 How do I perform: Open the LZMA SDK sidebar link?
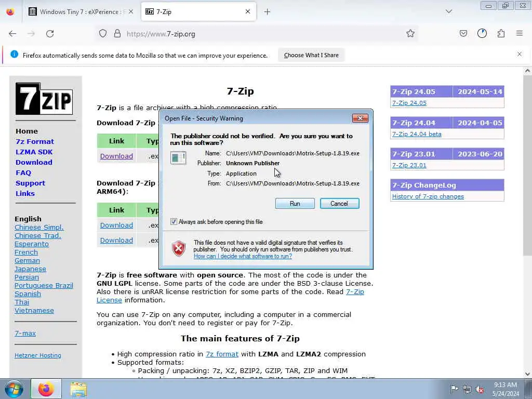34,152
